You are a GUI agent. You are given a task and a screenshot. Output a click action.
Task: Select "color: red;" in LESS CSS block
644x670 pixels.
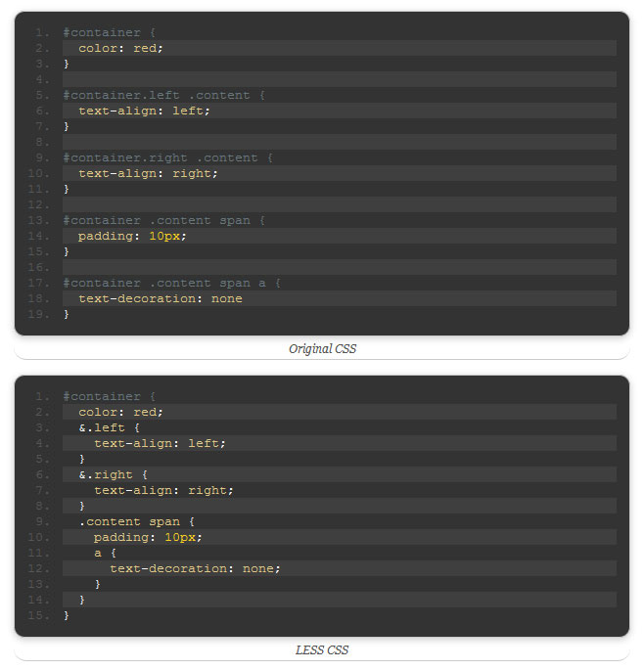120,413
